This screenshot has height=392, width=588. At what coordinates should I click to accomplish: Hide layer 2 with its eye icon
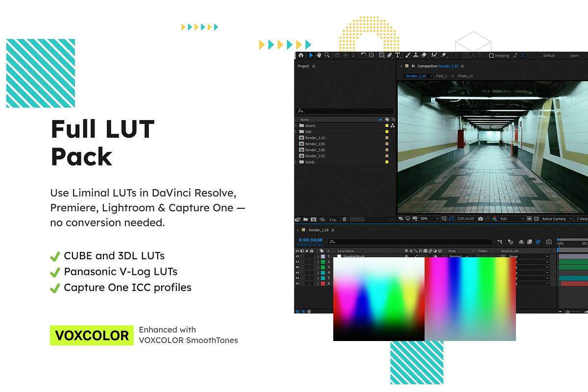pos(297,262)
